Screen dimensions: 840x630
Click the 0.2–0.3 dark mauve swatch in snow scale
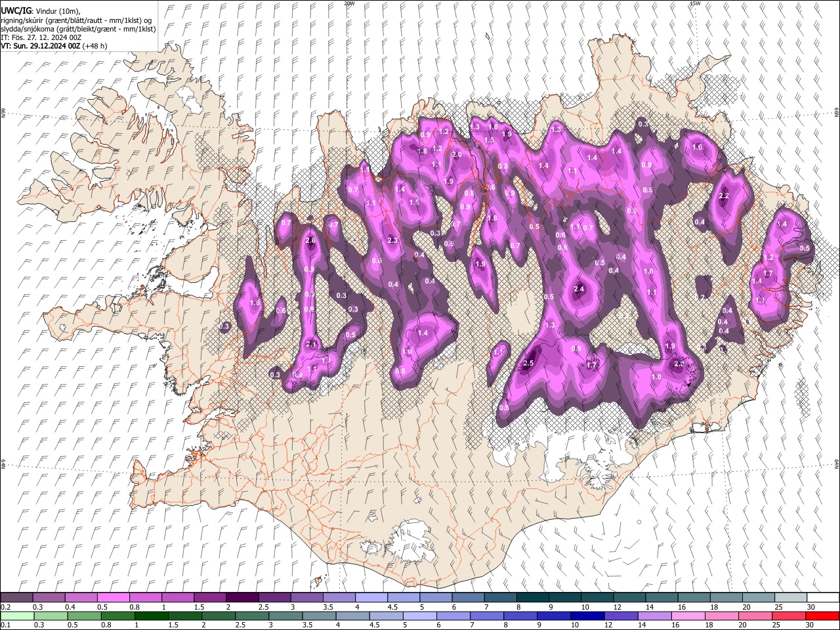(17, 598)
